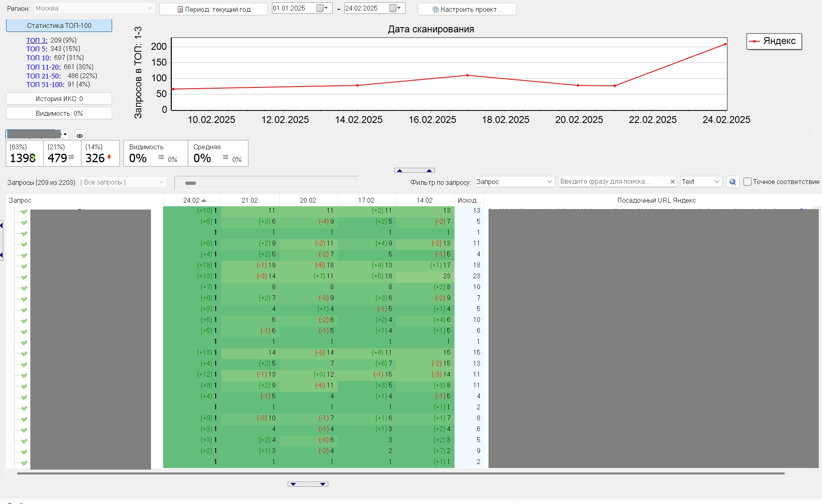The image size is (822, 504).
Task: Click the eye icon beside the project tab
Action: [80, 136]
